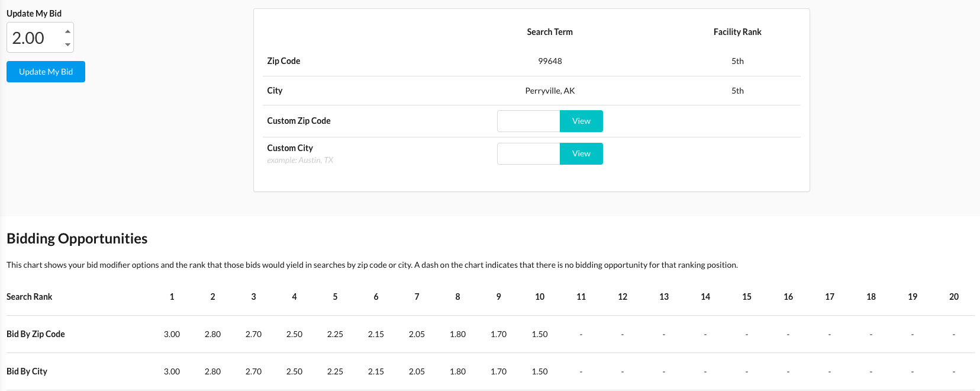
Task: Click the Zip Code row label
Action: click(x=283, y=61)
